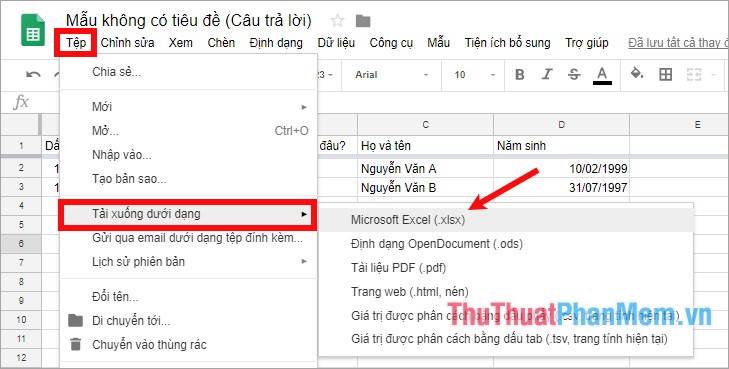This screenshot has width=729, height=369.
Task: Click the folder icon beside Di chuyển tới
Action: coord(75,320)
